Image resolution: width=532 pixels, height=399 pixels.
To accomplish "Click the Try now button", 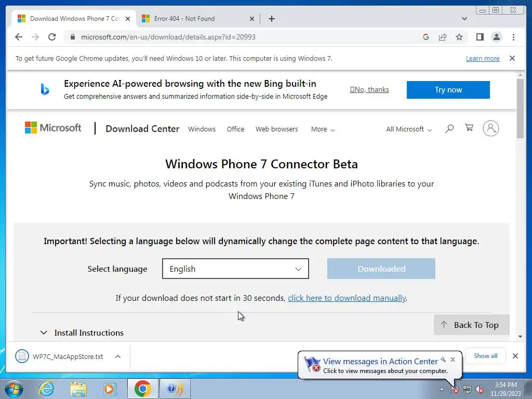I will pyautogui.click(x=448, y=89).
